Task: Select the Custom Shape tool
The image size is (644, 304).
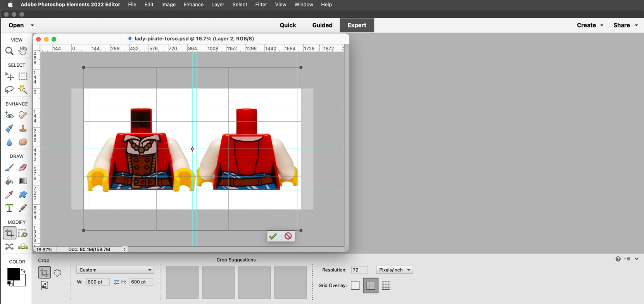Action: (23, 194)
